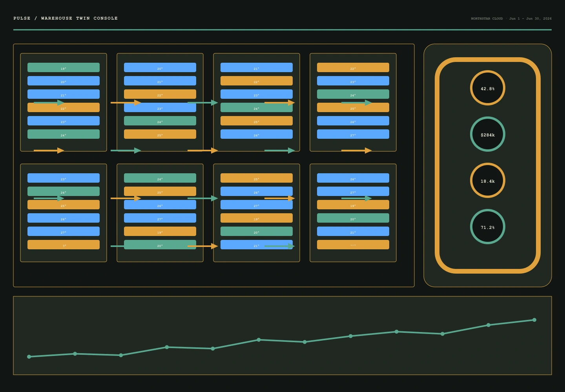Open the 18.4k KPI ring
This screenshot has width=565, height=392.
pyautogui.click(x=487, y=180)
